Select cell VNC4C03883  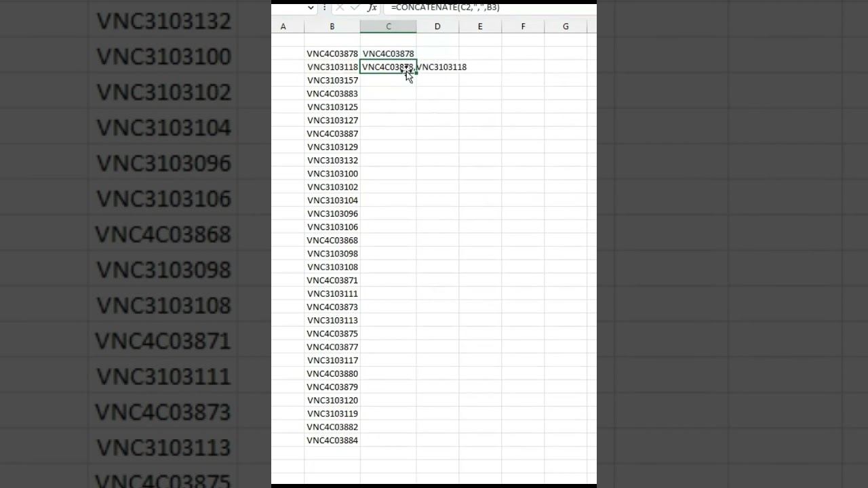click(x=332, y=94)
